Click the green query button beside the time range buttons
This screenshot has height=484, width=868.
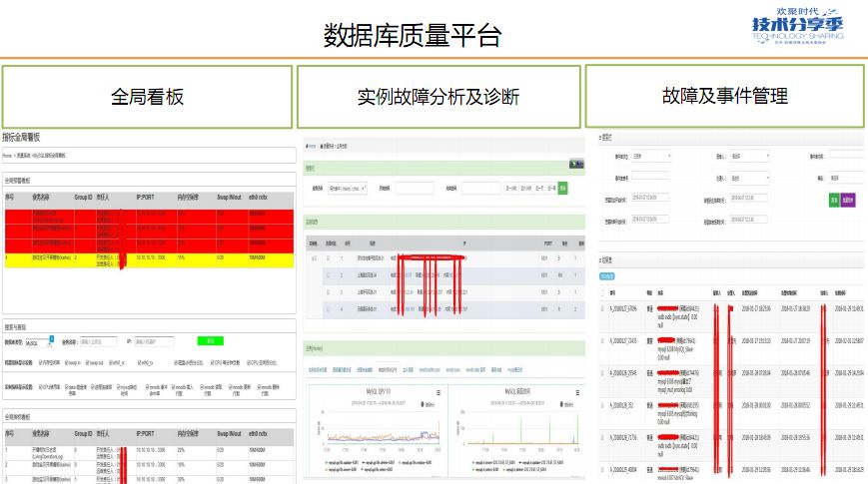pyautogui.click(x=562, y=188)
